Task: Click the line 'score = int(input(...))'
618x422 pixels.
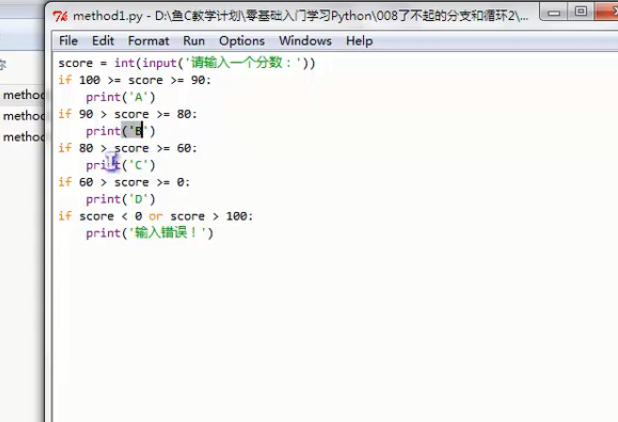Action: pyautogui.click(x=187, y=63)
